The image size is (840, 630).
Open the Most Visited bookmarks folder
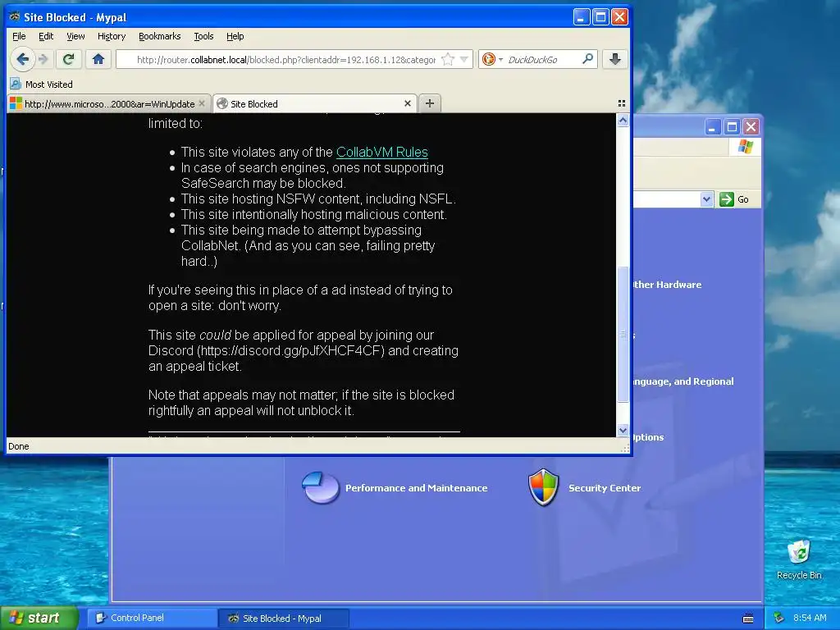pos(42,84)
